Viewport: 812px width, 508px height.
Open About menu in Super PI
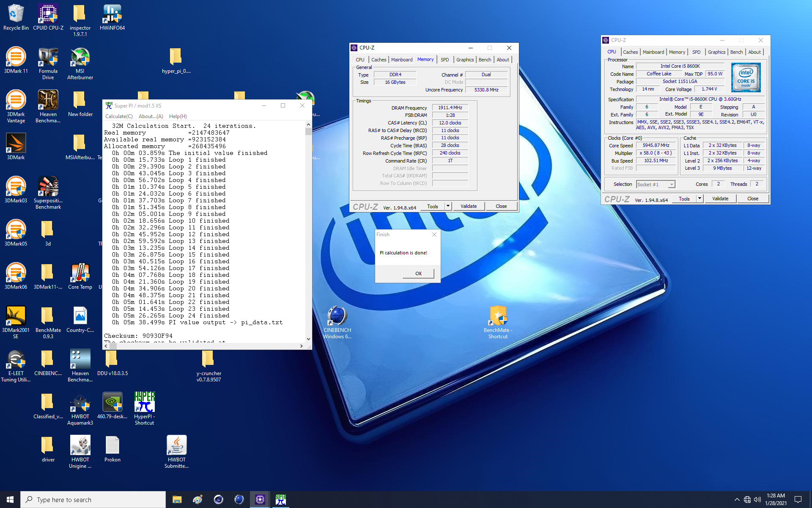pos(151,116)
